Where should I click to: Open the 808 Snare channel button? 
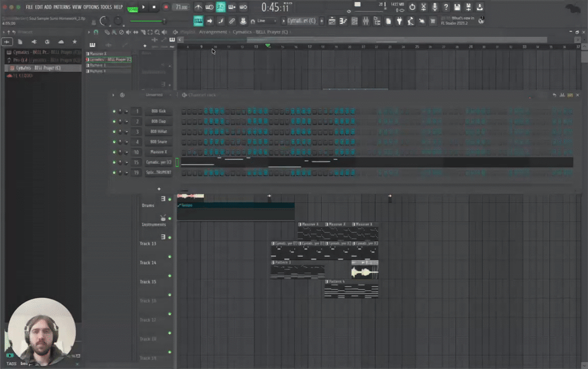[x=158, y=142]
